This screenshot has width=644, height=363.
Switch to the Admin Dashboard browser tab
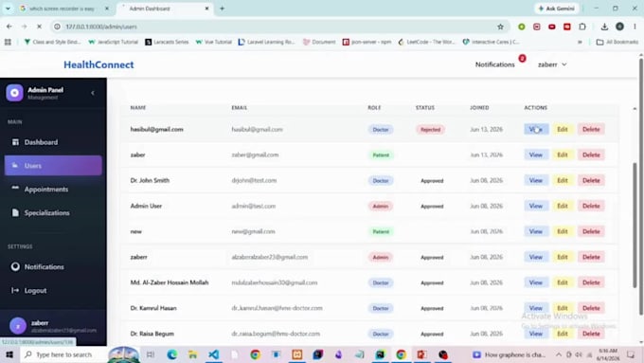point(165,9)
